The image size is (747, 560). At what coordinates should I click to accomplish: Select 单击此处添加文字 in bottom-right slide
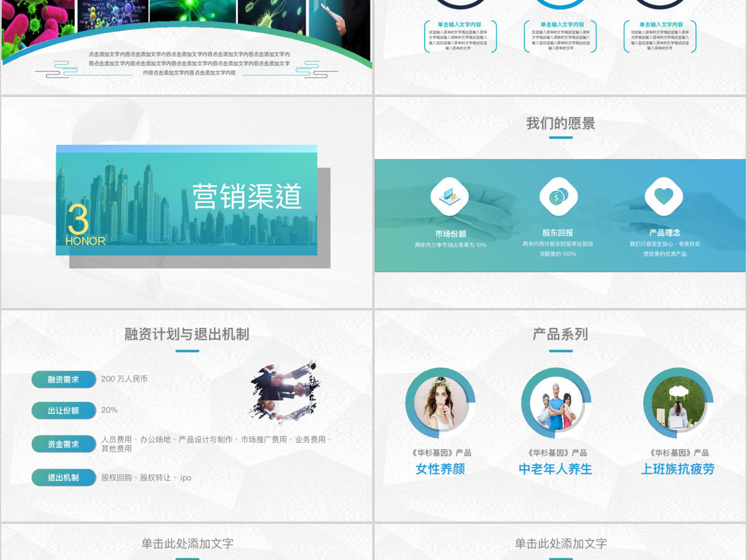pyautogui.click(x=561, y=543)
